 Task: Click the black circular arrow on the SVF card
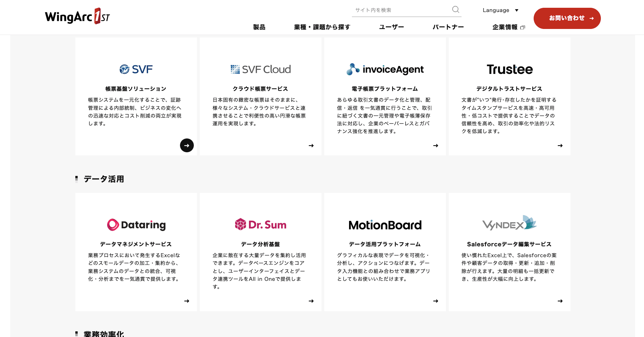[x=187, y=145]
